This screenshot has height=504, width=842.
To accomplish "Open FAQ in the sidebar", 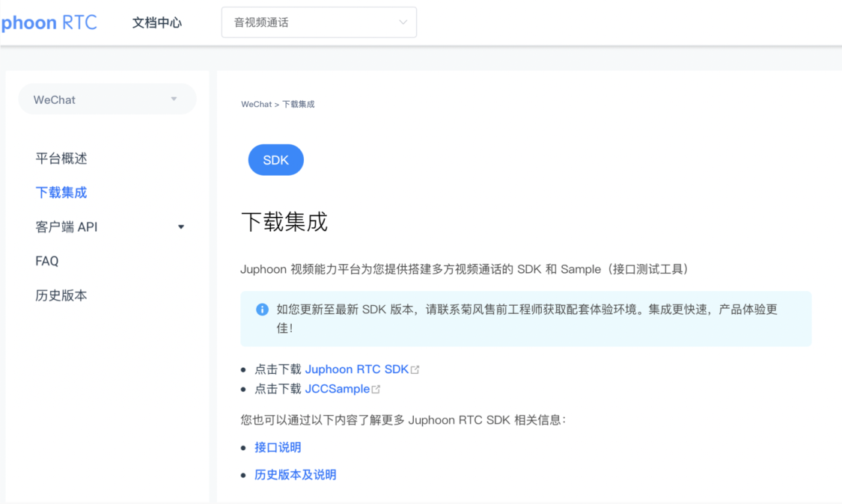I will (x=46, y=262).
